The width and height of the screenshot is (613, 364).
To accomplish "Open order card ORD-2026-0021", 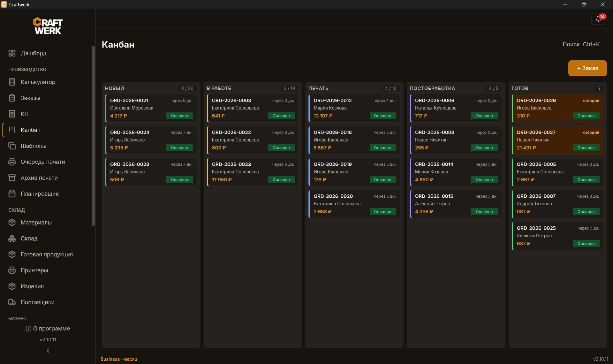I will [151, 108].
